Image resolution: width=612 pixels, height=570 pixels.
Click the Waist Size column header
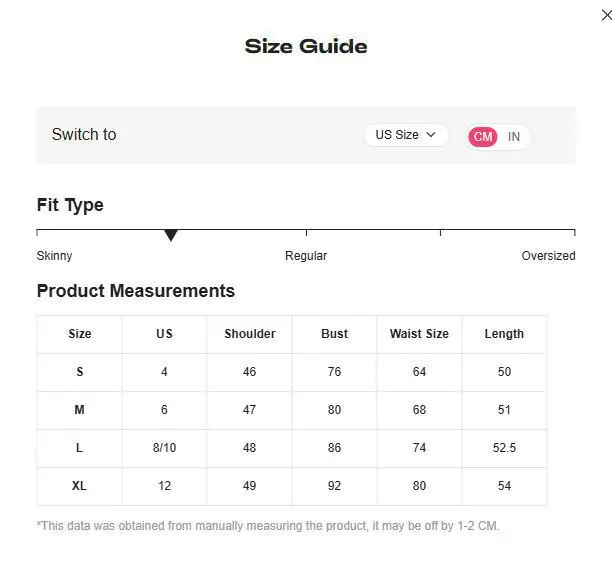click(x=419, y=334)
